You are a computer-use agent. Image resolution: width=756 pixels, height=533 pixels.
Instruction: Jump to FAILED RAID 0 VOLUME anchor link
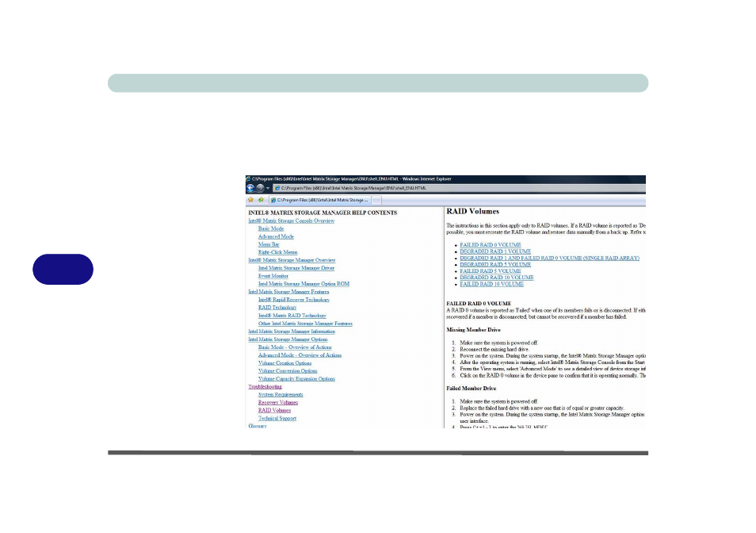click(x=491, y=245)
